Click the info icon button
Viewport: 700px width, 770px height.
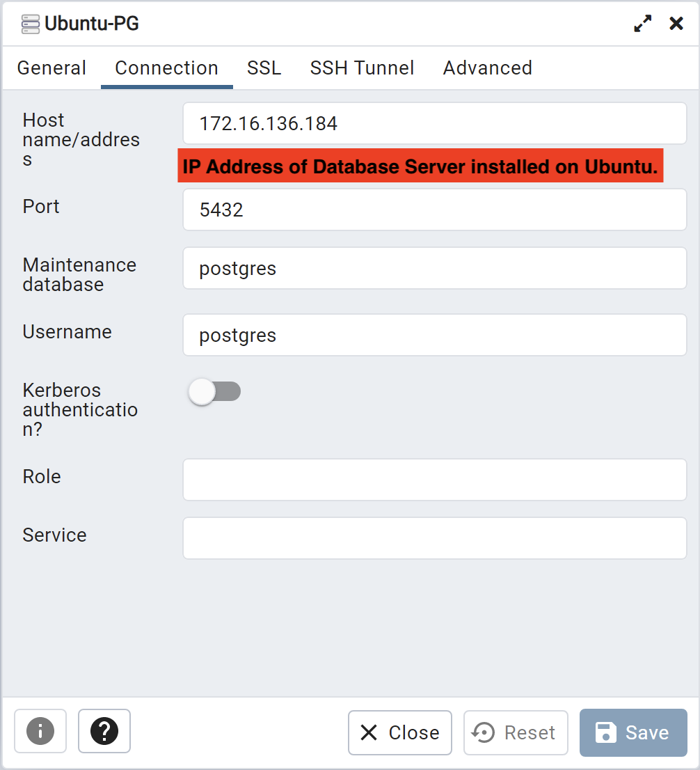(40, 731)
